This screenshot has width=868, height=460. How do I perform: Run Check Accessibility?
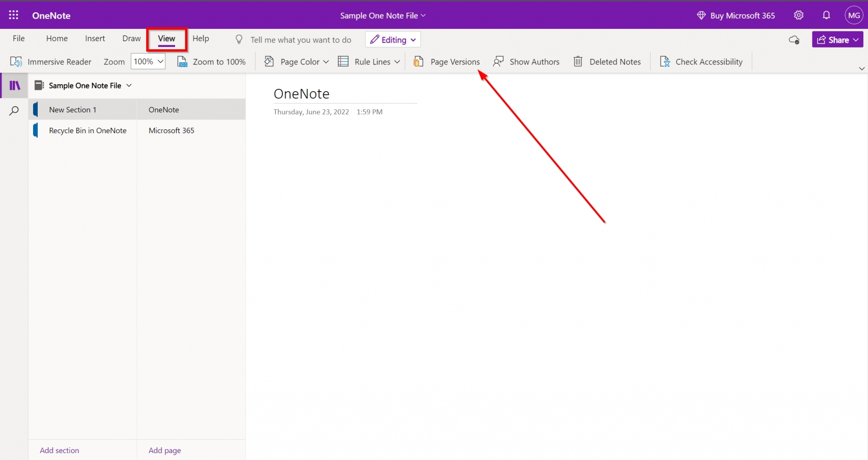pos(700,61)
